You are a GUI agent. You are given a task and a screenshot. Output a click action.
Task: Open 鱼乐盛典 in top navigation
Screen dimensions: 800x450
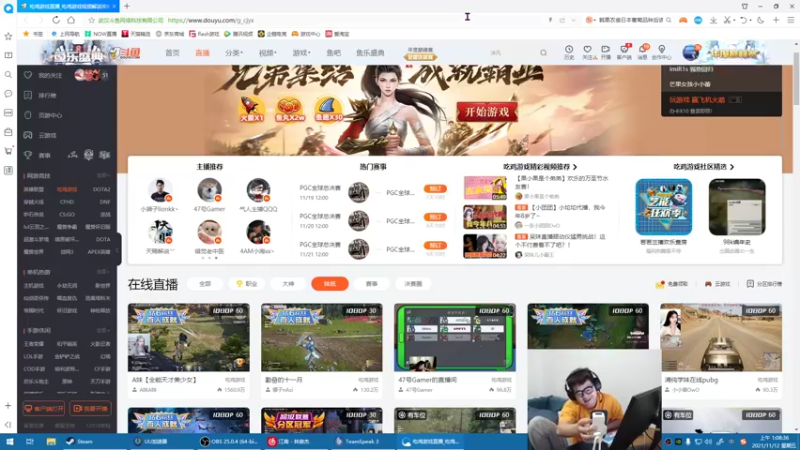tap(370, 53)
